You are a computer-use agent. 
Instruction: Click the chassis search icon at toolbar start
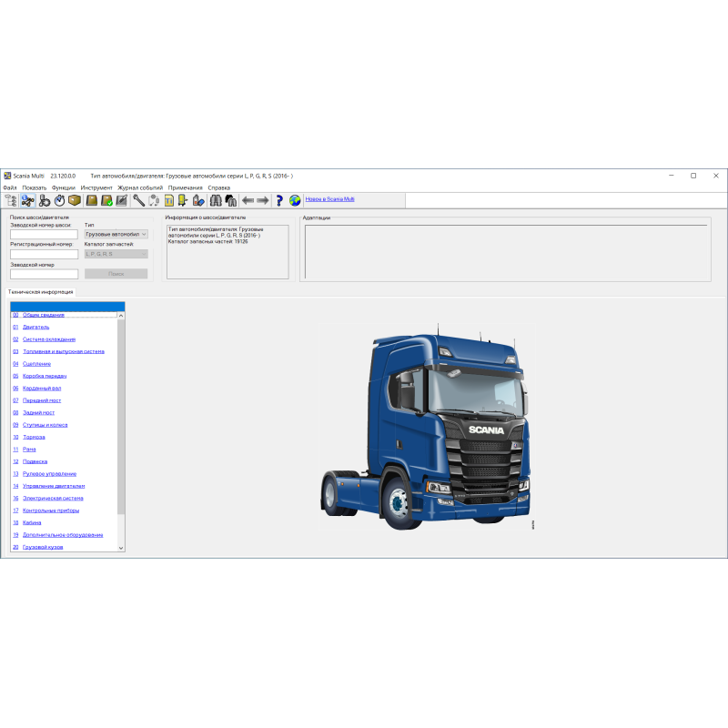(13, 202)
